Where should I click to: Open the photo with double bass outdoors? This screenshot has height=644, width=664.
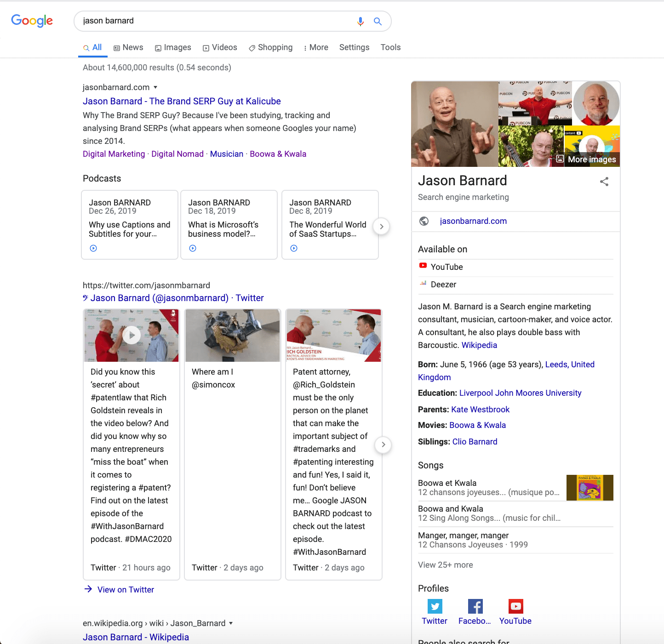531,146
